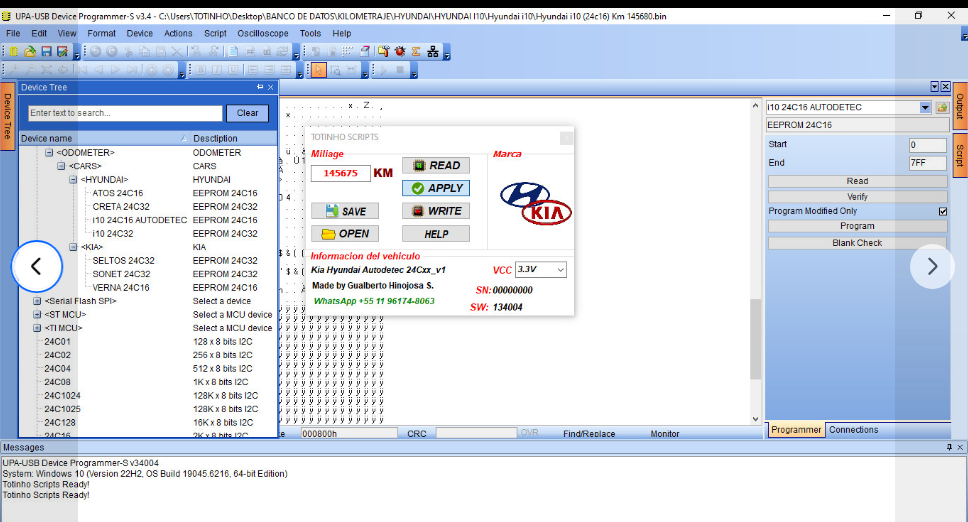Click the network tree toolbar icon
Viewport: 968px width, 522px height.
(431, 51)
